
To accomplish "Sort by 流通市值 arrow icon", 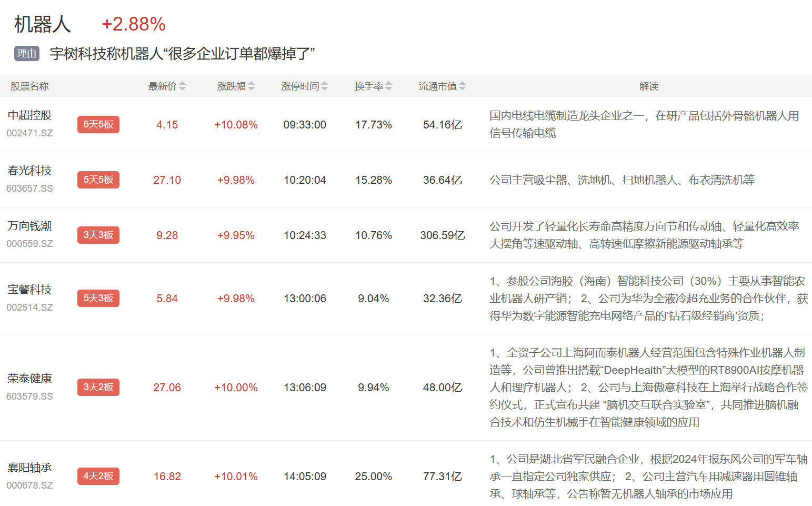I will tap(462, 86).
